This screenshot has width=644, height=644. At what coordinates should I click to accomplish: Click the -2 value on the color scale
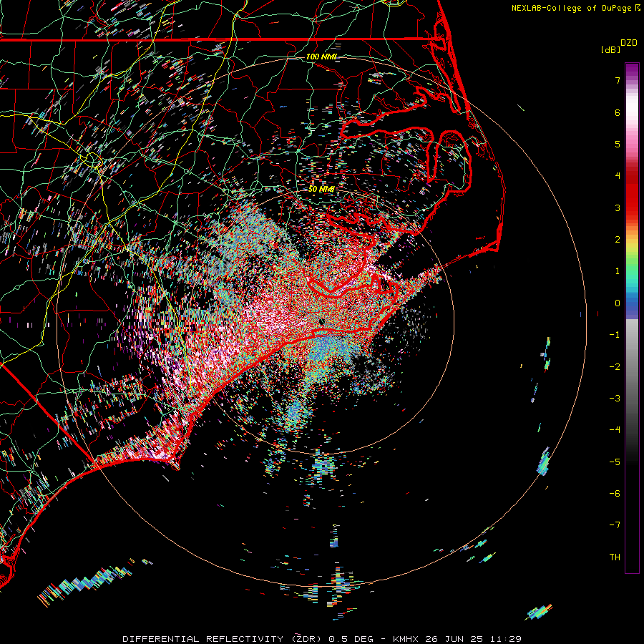615,367
